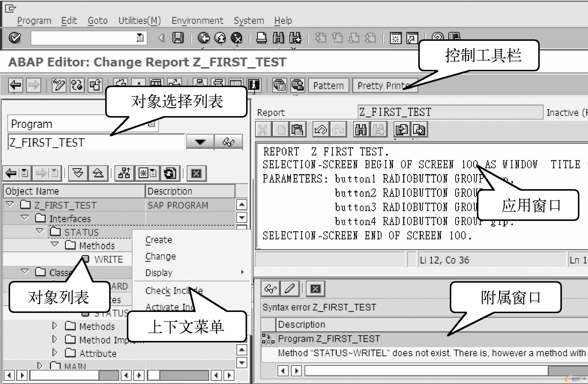This screenshot has width=588, height=384.
Task: Click the display glasses icon beside Z_FIRST_TEST field
Action: 228,142
